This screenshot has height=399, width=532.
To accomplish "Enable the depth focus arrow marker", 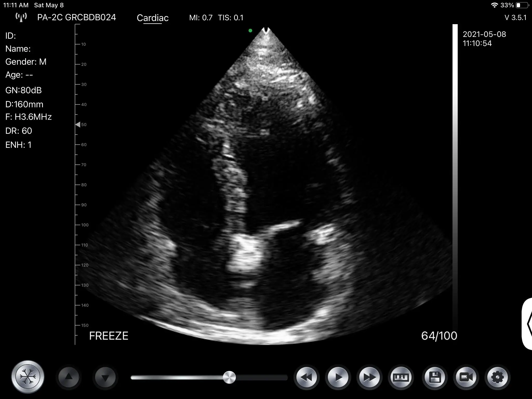I will coord(78,124).
